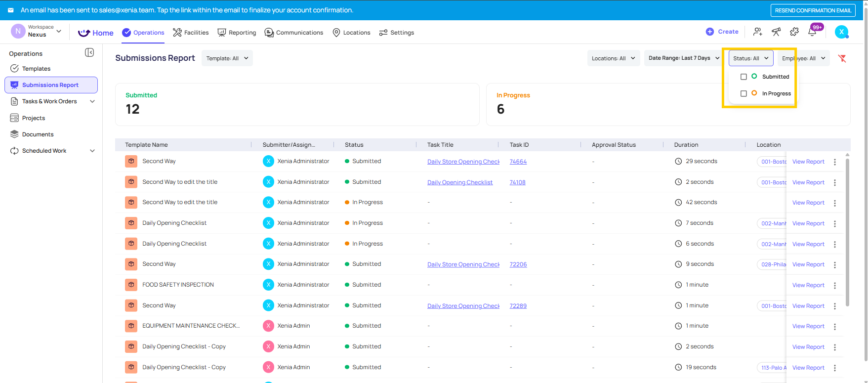Screen dimensions: 868x383
Task: Open the Reporting tab
Action: [x=237, y=33]
